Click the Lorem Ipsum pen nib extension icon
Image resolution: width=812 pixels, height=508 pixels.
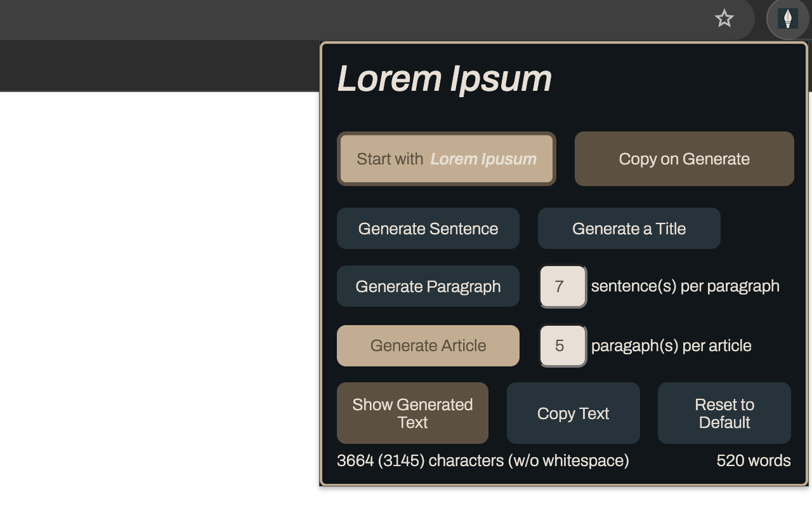[789, 19]
